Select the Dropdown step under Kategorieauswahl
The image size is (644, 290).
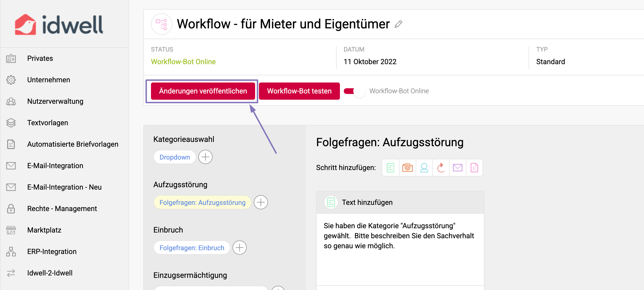click(175, 157)
